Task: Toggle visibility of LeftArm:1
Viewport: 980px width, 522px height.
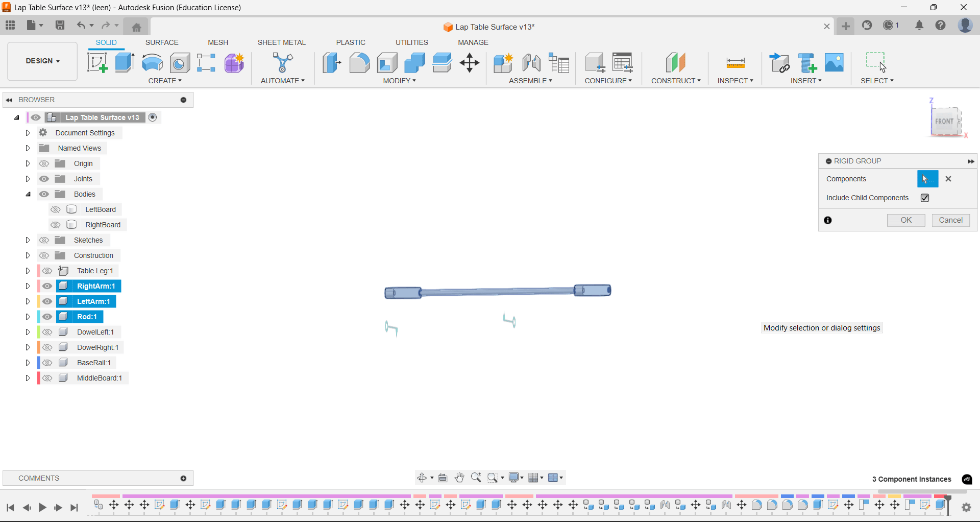Action: pos(47,301)
